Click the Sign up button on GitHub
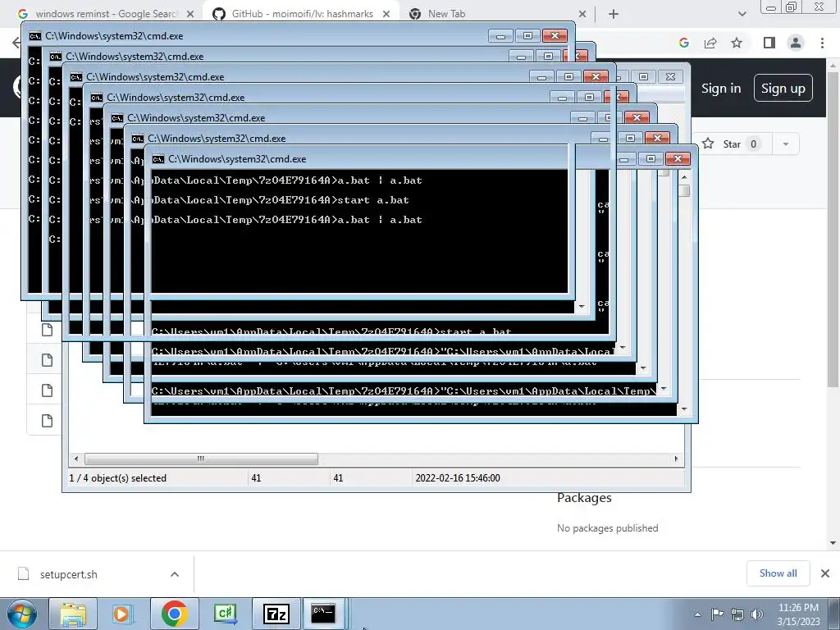This screenshot has height=630, width=840. tap(783, 88)
